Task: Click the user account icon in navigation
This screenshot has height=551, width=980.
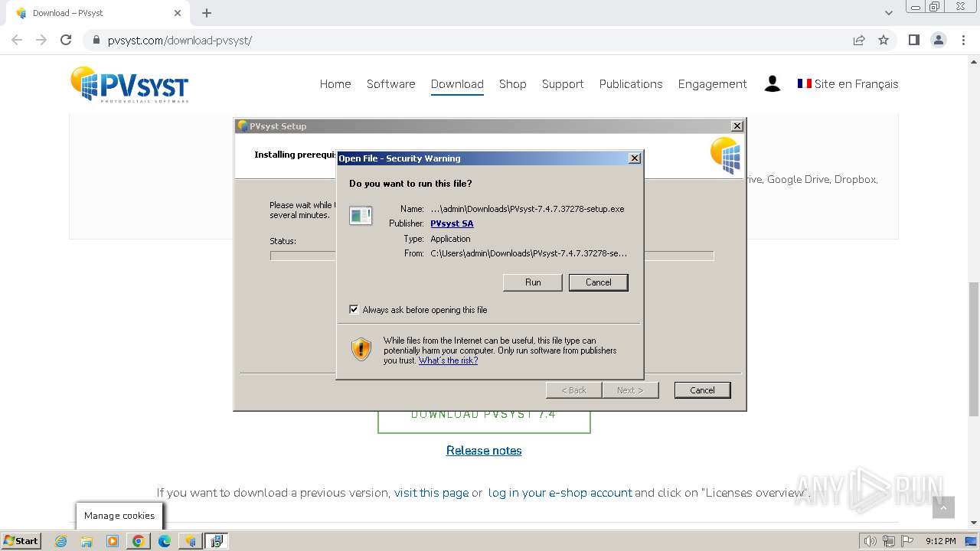Action: click(772, 84)
